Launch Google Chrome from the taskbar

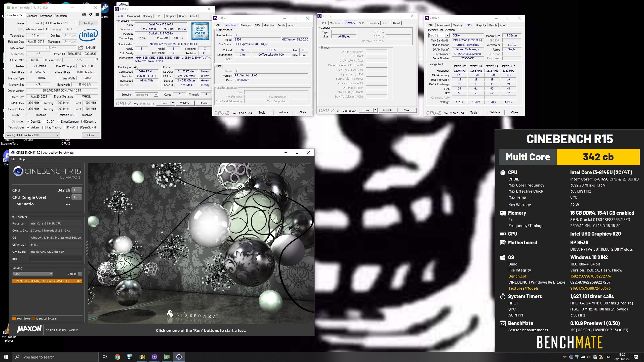click(x=117, y=357)
